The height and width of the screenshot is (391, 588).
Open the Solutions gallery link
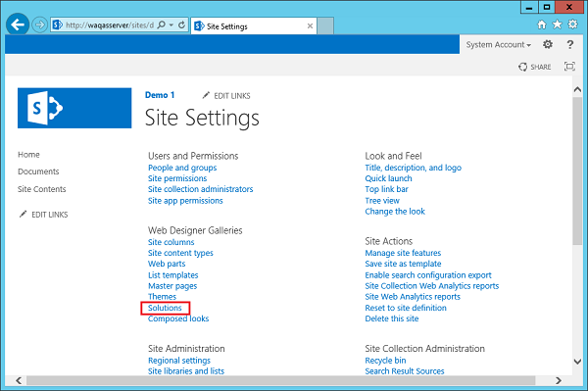165,308
